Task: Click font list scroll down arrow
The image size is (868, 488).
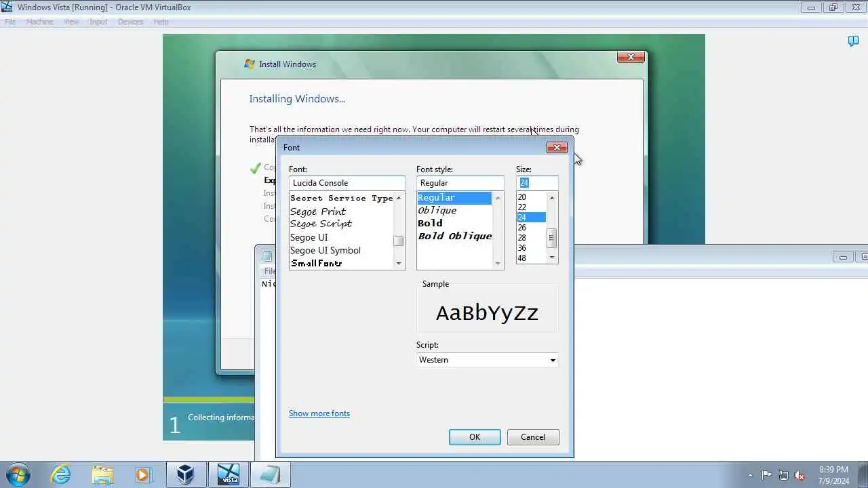Action: (399, 263)
